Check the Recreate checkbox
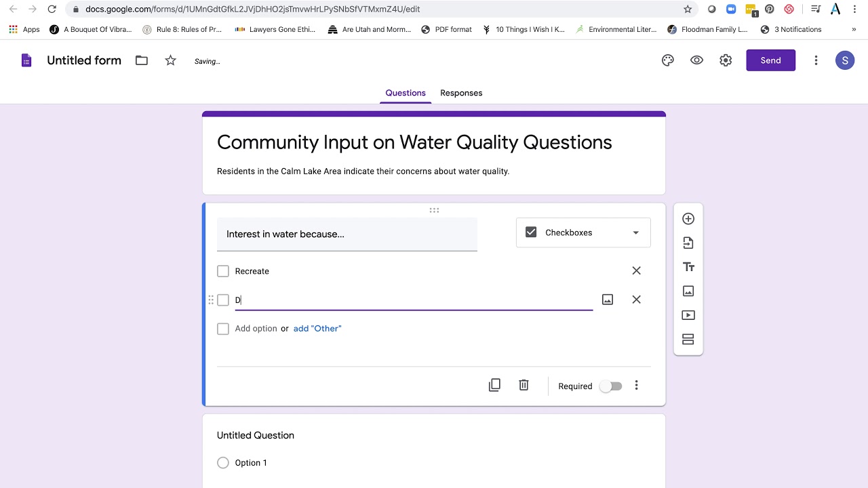This screenshot has height=488, width=868. tap(223, 271)
